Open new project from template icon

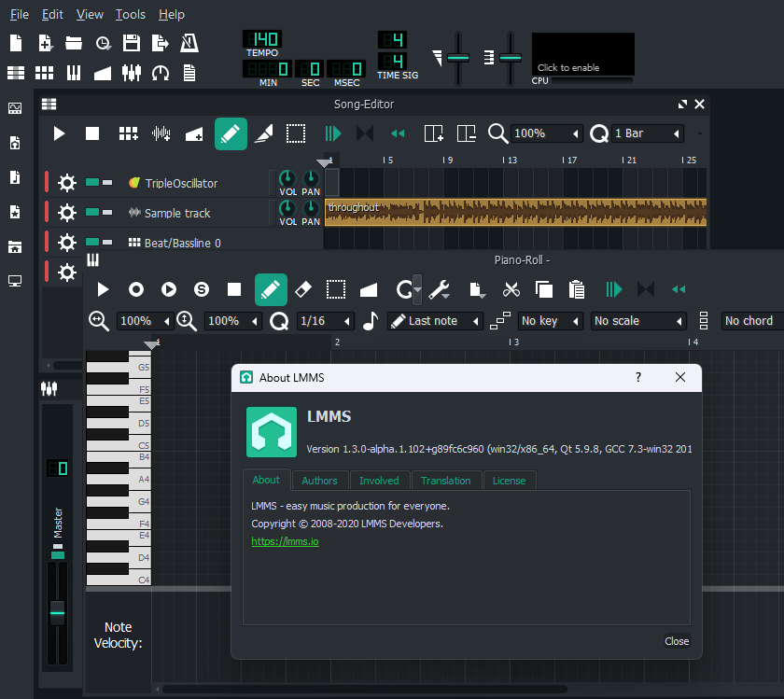(45, 43)
